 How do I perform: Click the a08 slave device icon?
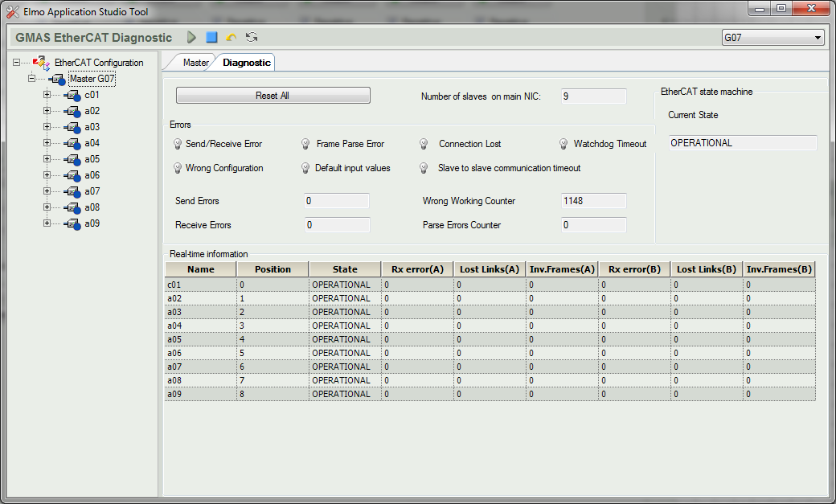(x=72, y=207)
